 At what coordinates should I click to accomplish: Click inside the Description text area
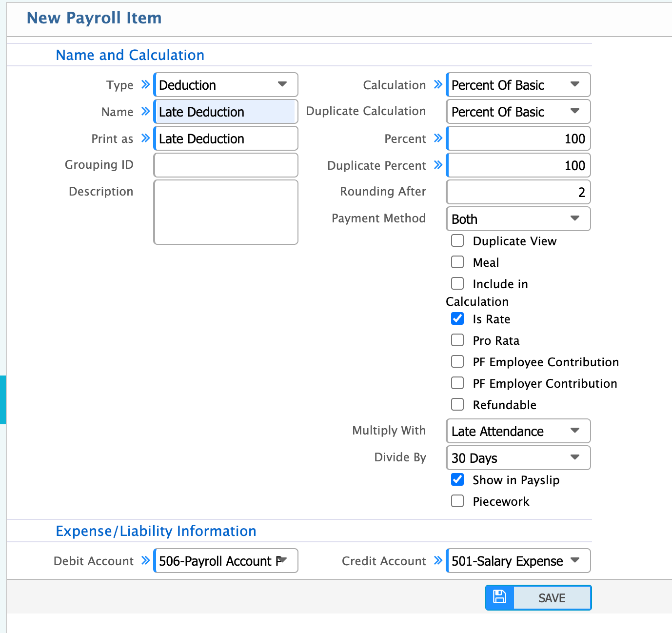point(225,212)
